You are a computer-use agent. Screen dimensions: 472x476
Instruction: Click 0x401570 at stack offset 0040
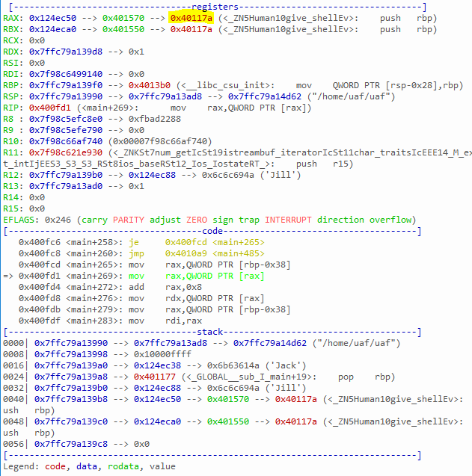click(x=228, y=400)
